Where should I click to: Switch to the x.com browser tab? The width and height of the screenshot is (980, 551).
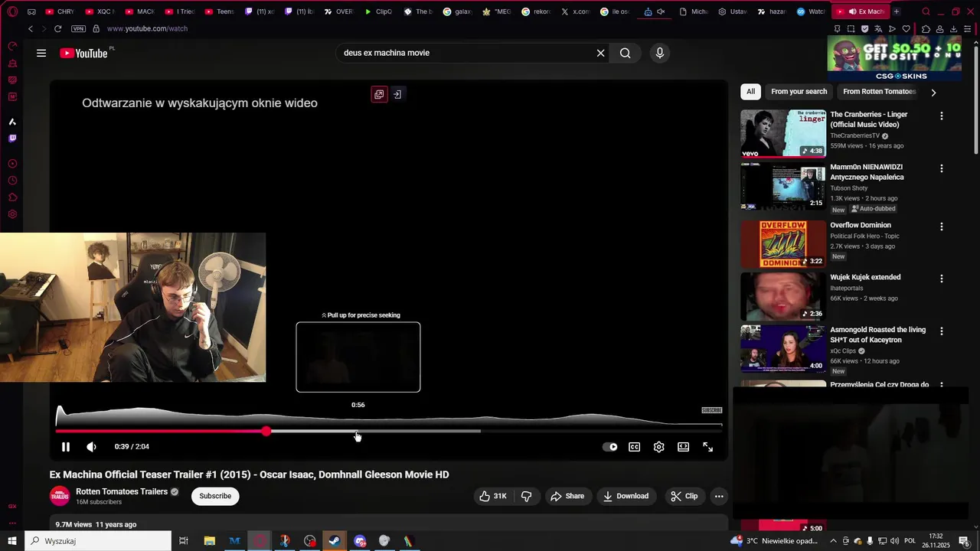(x=575, y=11)
